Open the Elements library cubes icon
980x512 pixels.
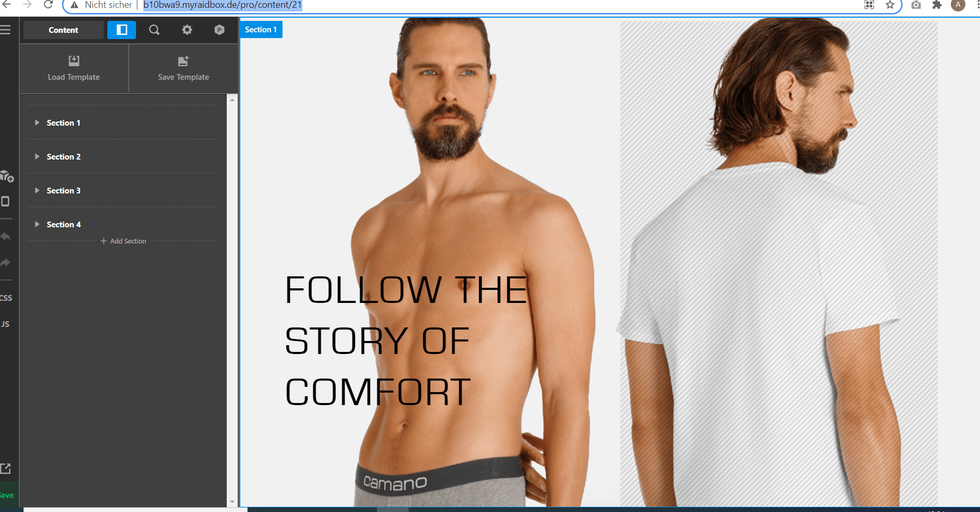[x=6, y=176]
